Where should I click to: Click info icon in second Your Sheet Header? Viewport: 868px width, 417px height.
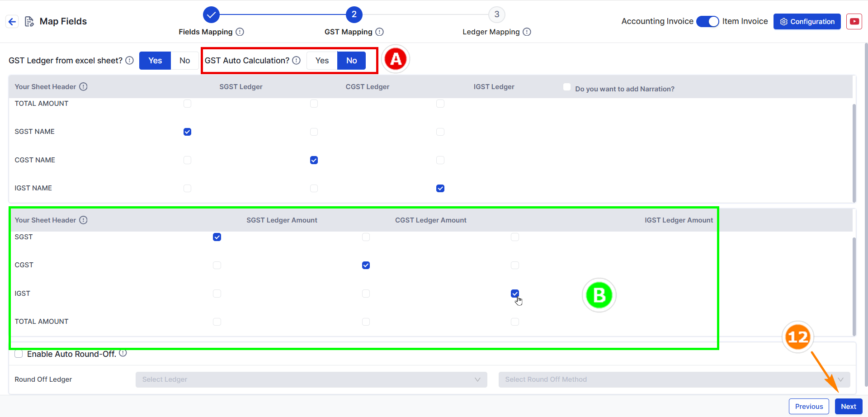pyautogui.click(x=83, y=220)
